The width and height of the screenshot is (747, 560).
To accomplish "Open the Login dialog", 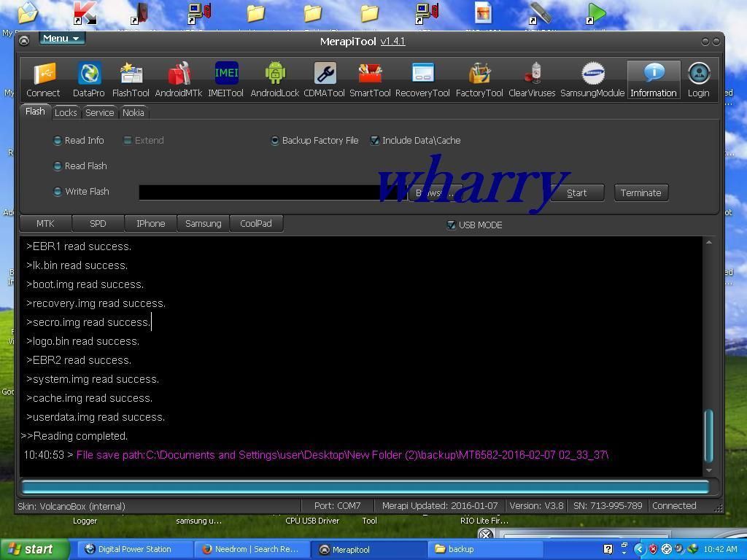I will pos(699,79).
